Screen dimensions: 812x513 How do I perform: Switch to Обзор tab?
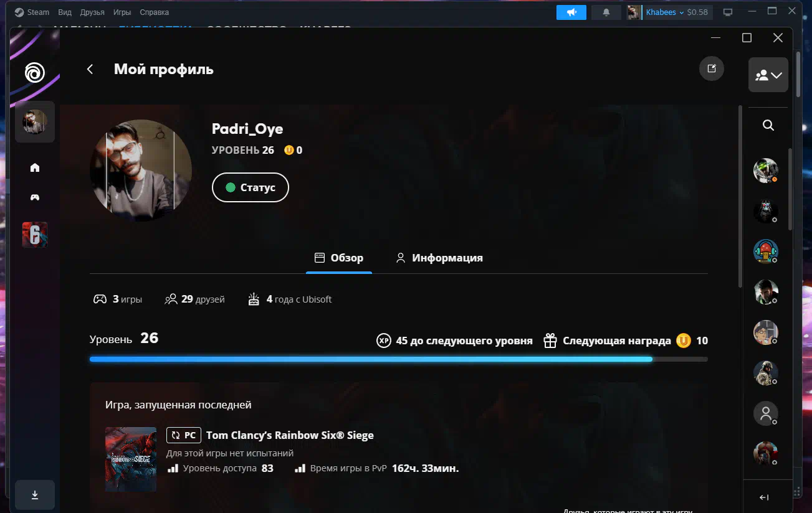tap(339, 258)
